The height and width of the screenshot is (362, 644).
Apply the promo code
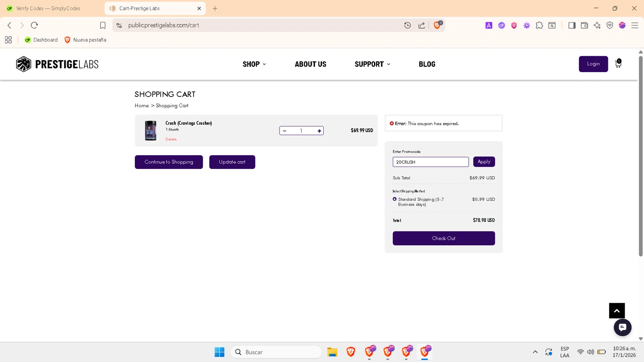click(484, 162)
